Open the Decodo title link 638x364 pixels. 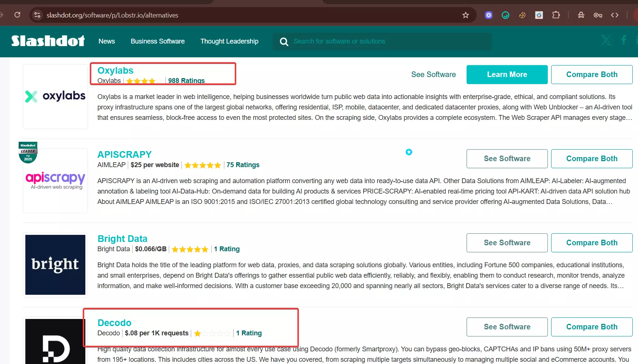[114, 323]
